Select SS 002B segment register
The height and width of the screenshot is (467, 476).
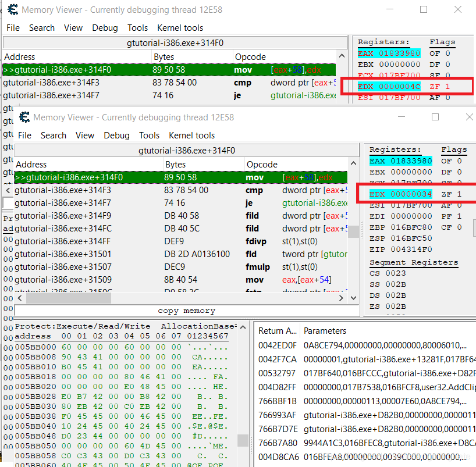[388, 284]
